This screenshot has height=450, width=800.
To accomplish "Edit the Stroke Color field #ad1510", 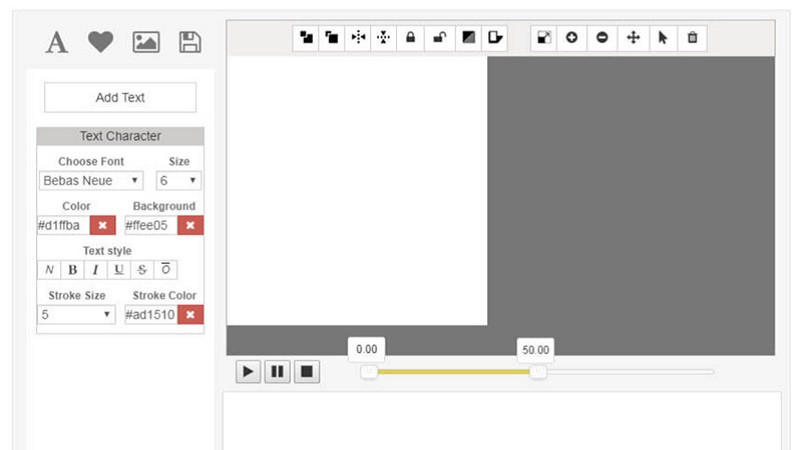I will click(151, 314).
